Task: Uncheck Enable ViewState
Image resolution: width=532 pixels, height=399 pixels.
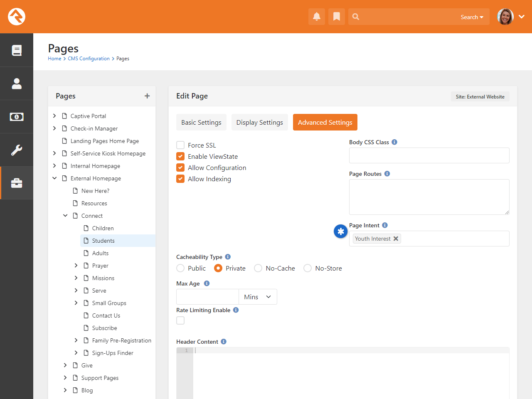Action: pos(180,156)
